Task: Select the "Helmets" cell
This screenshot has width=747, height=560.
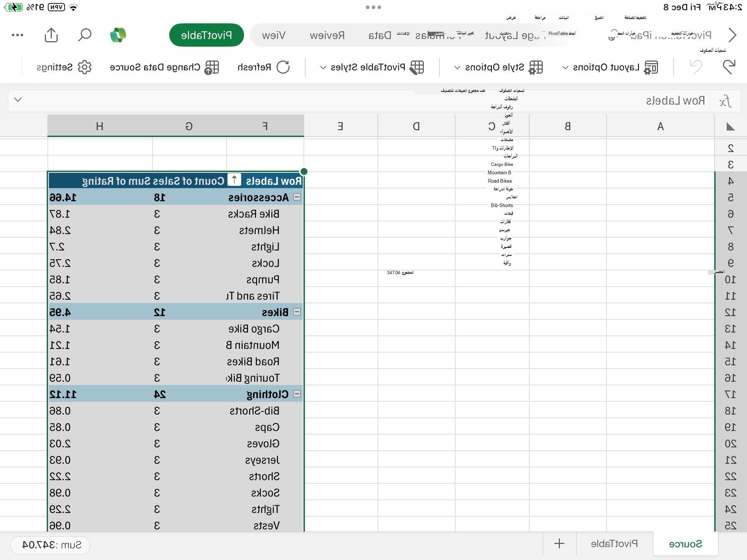Action: [265, 230]
